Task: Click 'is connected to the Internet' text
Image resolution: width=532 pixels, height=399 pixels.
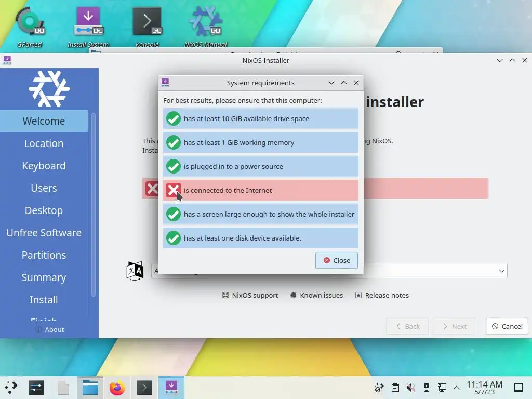Action: 228,190
